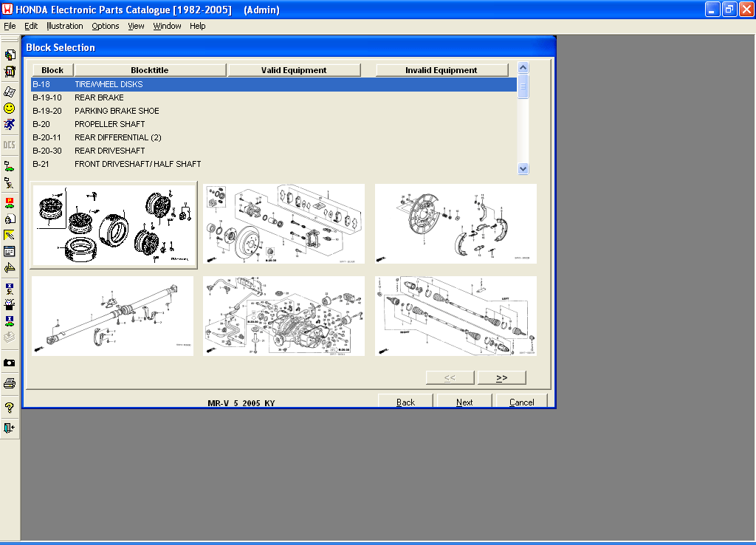Select the B-19-10 REAR BRAKE row
This screenshot has width=756, height=545.
pos(274,97)
